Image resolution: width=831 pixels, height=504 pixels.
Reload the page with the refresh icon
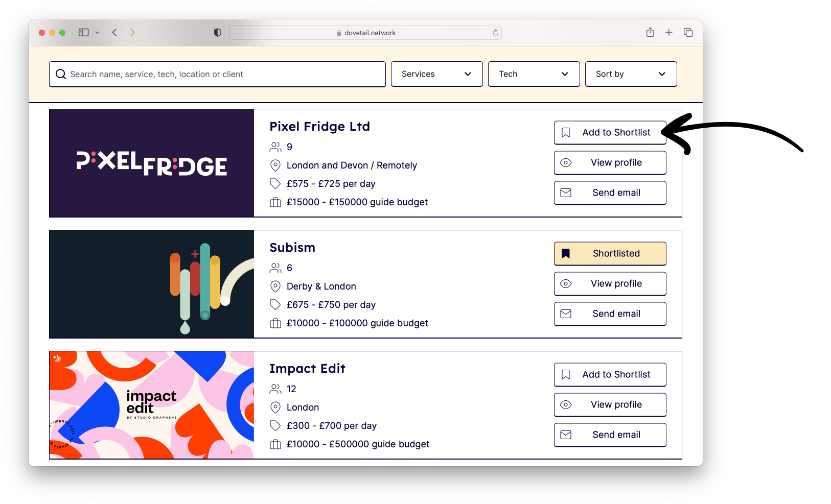[x=495, y=33]
